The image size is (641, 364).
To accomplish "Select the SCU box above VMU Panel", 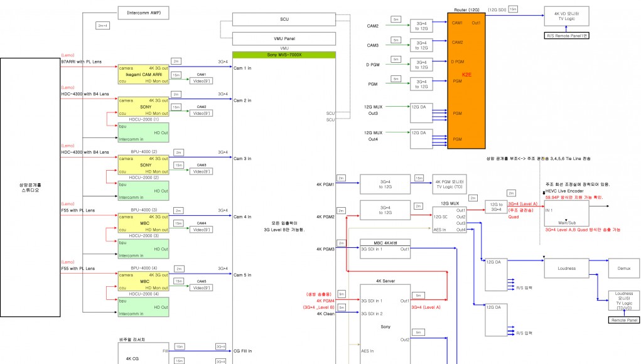I will pyautogui.click(x=284, y=19).
